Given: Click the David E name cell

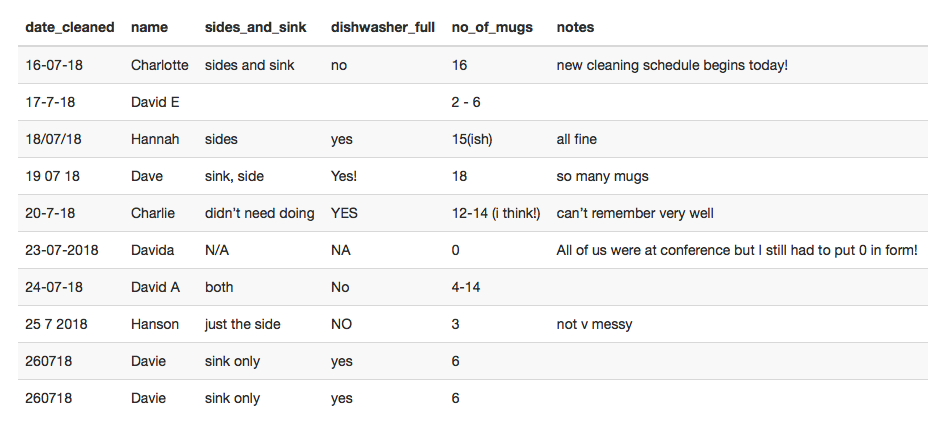Looking at the screenshot, I should 155,102.
